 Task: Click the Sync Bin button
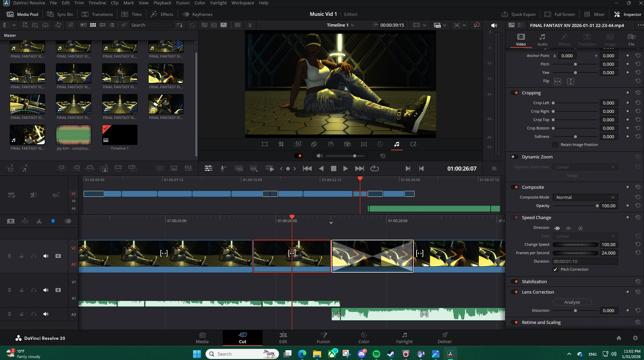pos(60,14)
